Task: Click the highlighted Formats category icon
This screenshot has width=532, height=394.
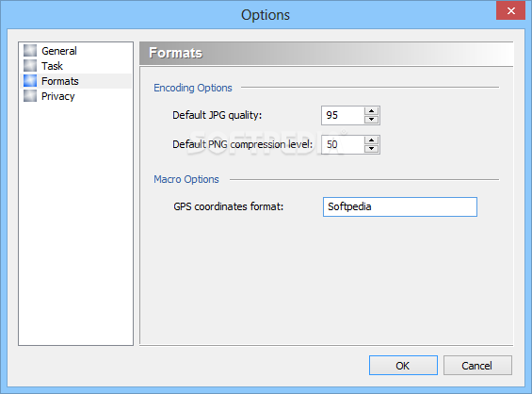Action: coord(30,81)
